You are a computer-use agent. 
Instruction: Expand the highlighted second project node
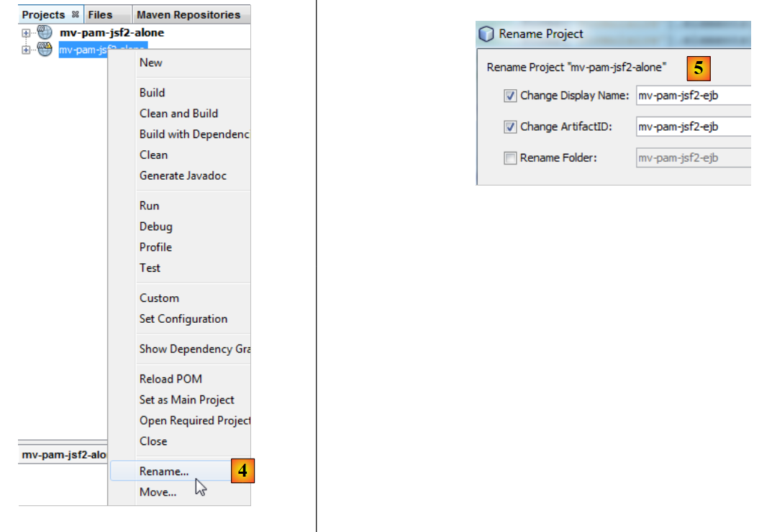tap(27, 50)
